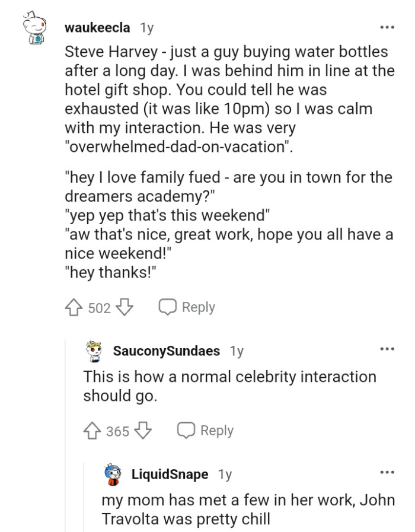Upvote waukeecla's Steve Harvey comment
Image resolution: width=415 pixels, height=532 pixels.
[72, 307]
